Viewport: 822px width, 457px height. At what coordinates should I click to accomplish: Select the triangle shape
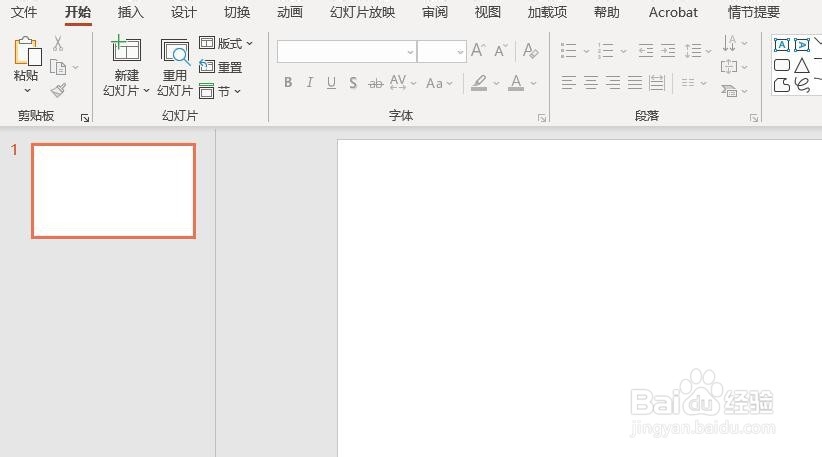click(x=802, y=65)
